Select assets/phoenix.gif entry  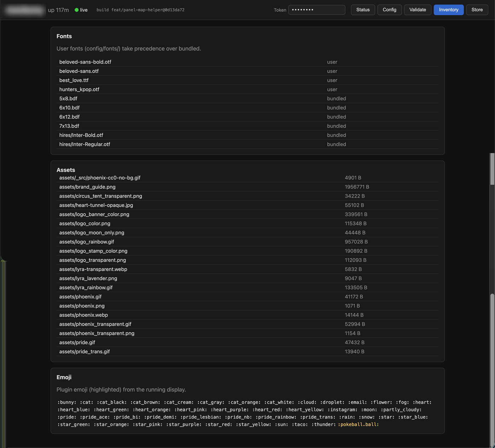coord(248,297)
